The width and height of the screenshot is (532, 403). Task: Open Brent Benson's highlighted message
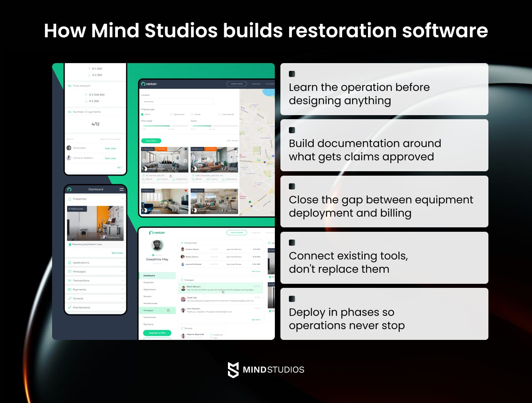click(x=220, y=288)
